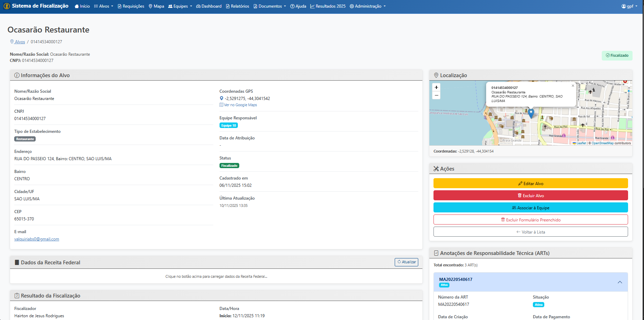Close the map popup with X
Viewport: 644px width, 320px height.
point(573,86)
